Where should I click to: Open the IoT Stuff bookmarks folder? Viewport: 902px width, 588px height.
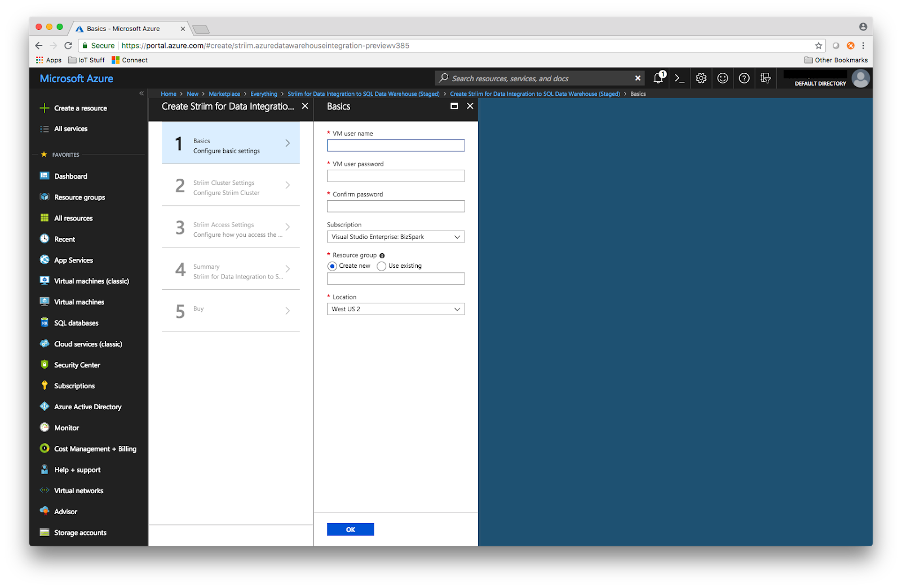point(86,60)
